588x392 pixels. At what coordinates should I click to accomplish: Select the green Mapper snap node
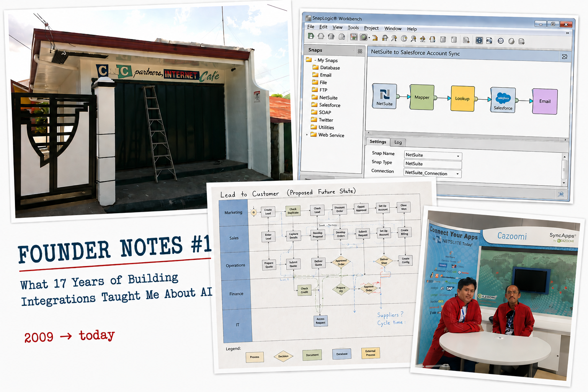coord(422,97)
